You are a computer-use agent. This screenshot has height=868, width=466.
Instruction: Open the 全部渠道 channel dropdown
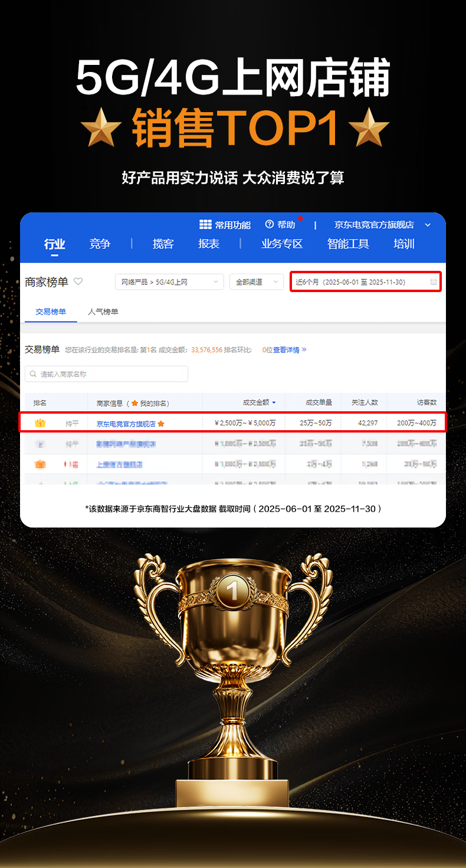257,282
